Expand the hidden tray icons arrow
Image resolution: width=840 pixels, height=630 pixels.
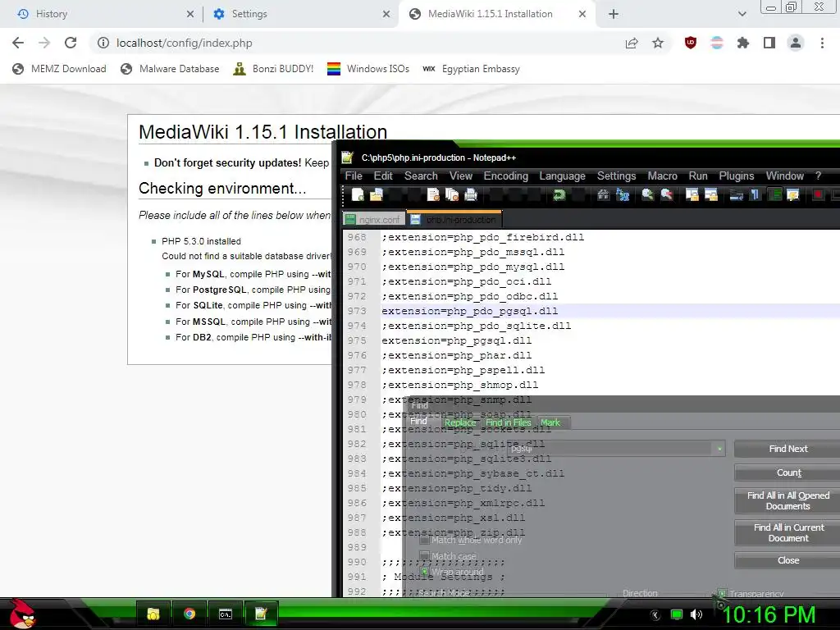[x=655, y=615]
